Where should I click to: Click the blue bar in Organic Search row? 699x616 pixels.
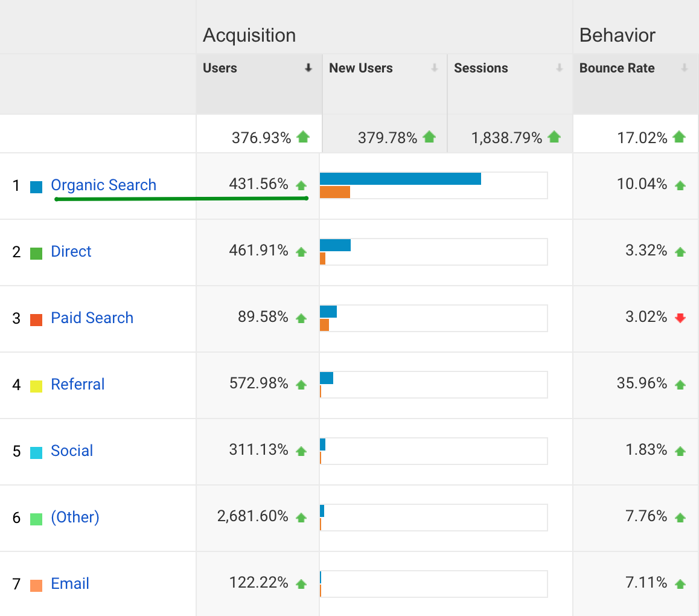coord(400,179)
